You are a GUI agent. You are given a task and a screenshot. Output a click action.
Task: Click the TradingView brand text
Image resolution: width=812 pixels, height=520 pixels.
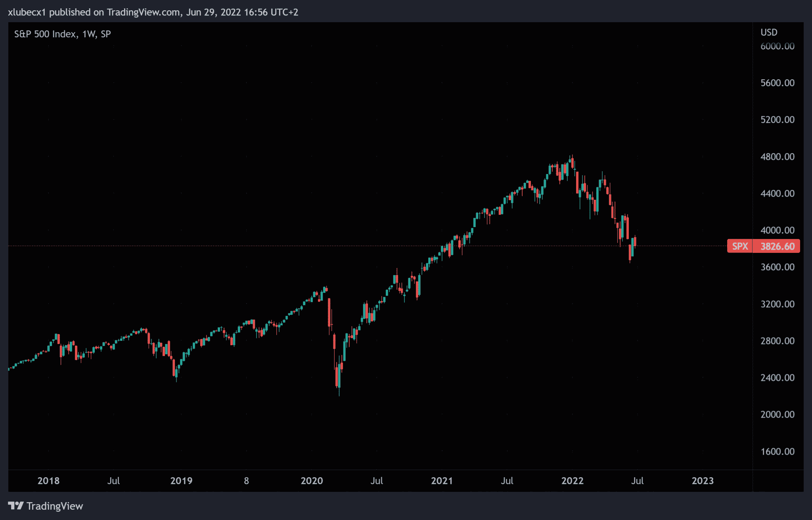pyautogui.click(x=55, y=506)
